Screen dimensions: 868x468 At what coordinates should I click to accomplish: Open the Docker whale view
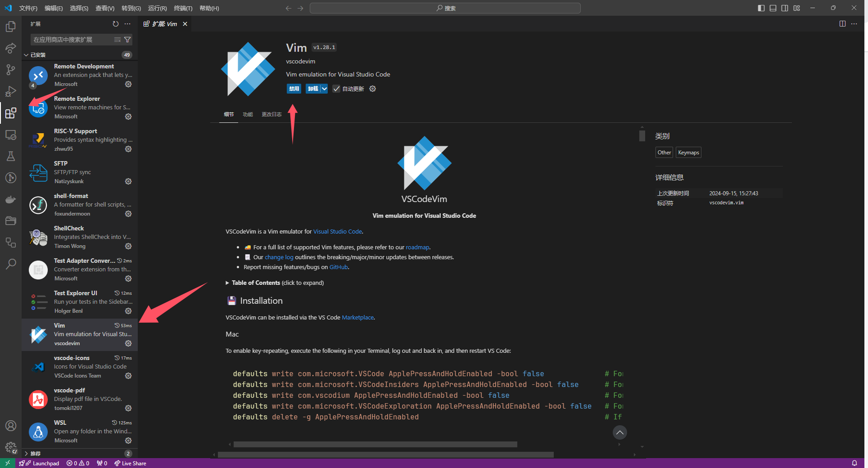pyautogui.click(x=11, y=199)
